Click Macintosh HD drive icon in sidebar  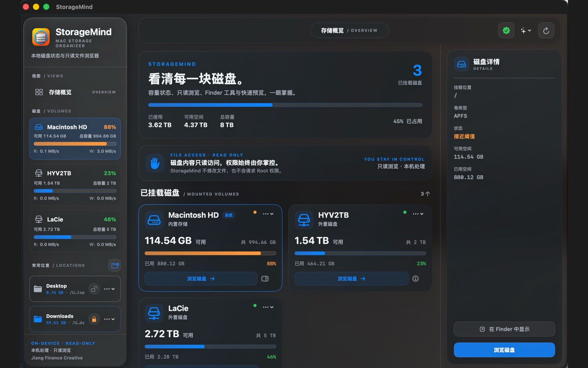click(39, 127)
